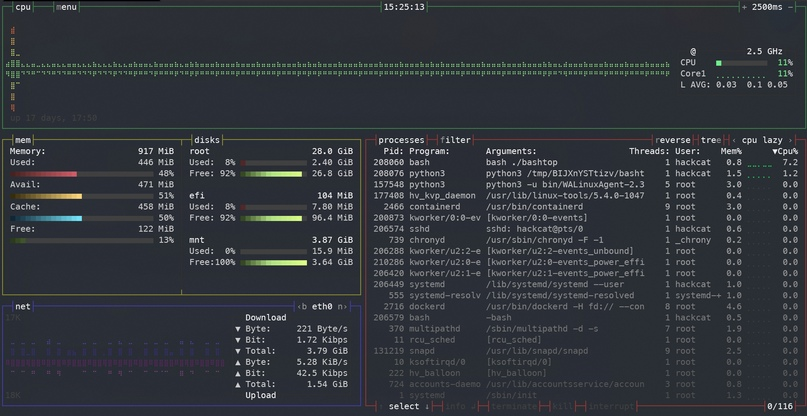This screenshot has height=416, width=807.
Task: Toggle process tree view
Action: point(710,140)
